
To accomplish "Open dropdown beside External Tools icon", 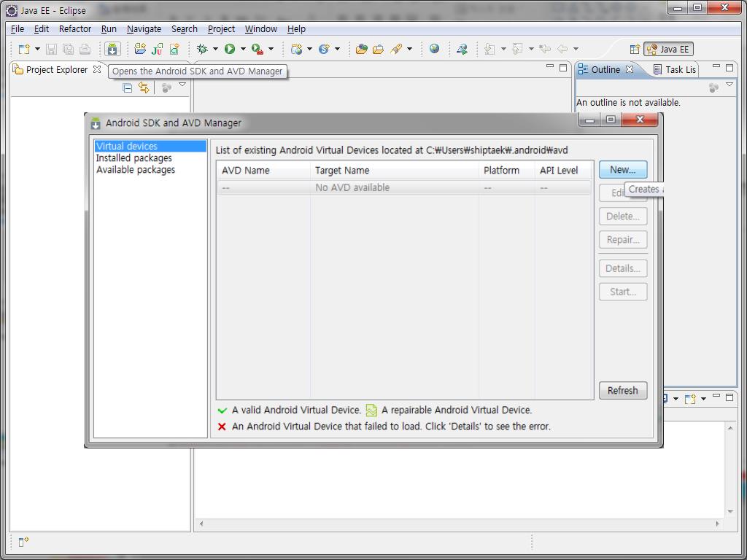I will (x=271, y=49).
